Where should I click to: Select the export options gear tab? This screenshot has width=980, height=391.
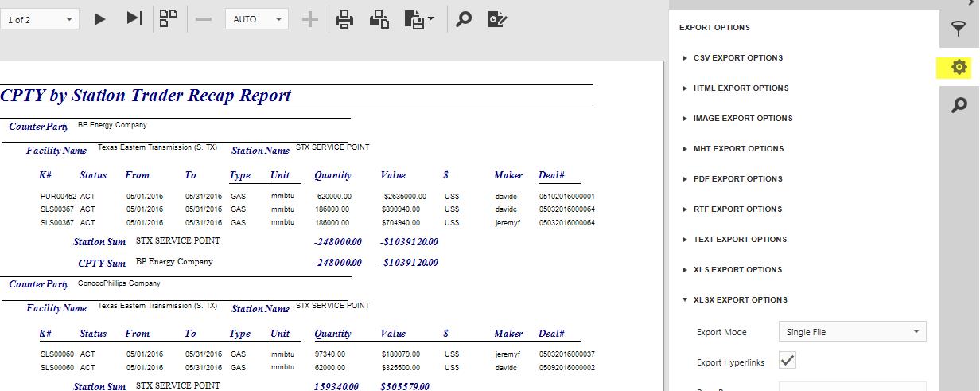(x=959, y=68)
